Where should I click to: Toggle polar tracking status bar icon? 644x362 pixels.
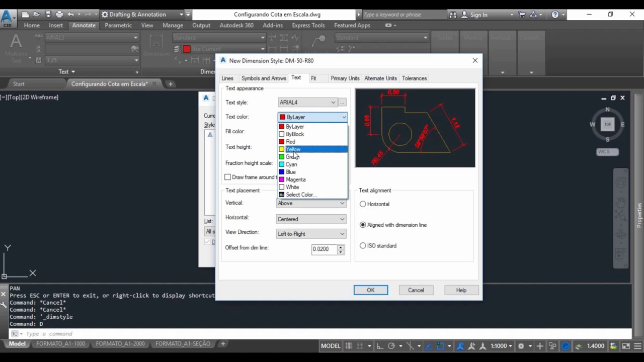391,346
